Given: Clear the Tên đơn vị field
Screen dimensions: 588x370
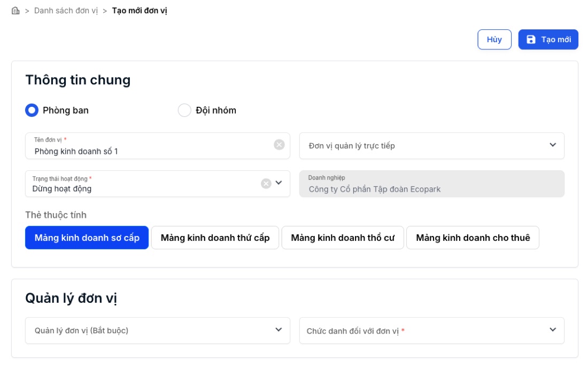Looking at the screenshot, I should [279, 145].
